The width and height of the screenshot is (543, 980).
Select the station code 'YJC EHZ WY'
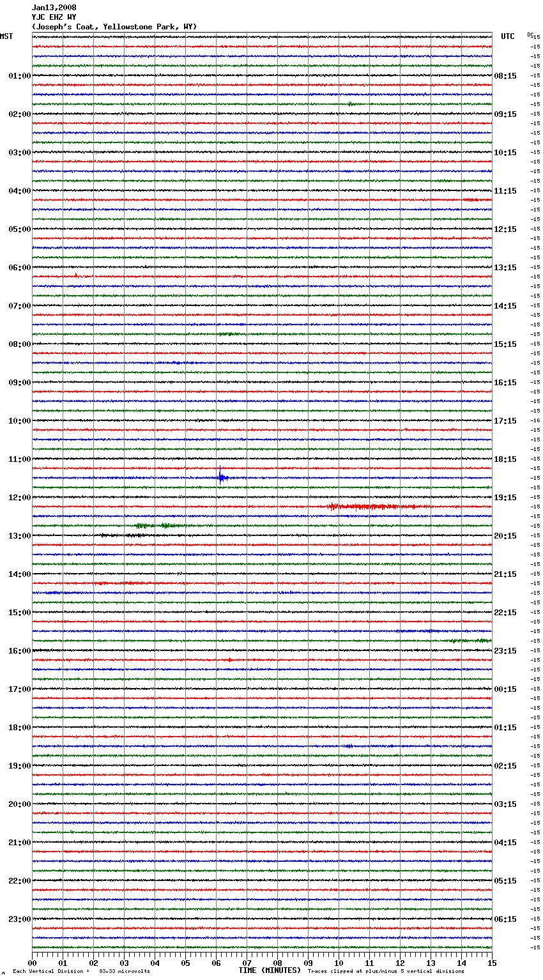[x=54, y=17]
